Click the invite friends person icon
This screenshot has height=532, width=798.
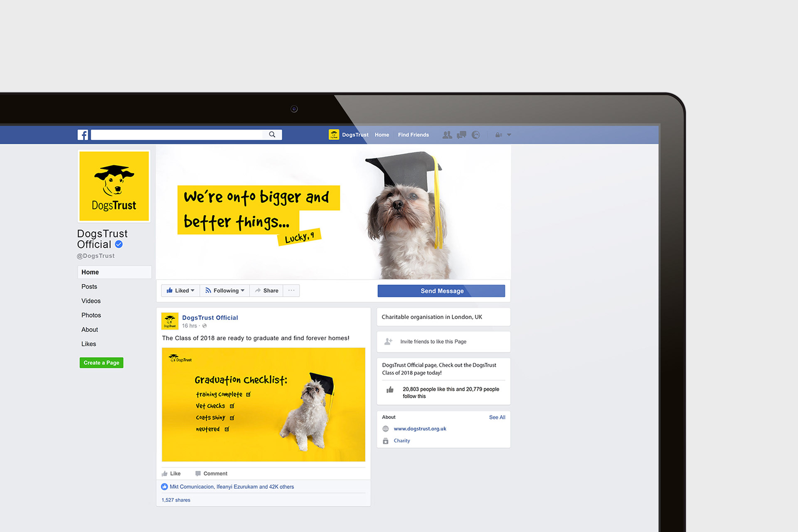[388, 341]
